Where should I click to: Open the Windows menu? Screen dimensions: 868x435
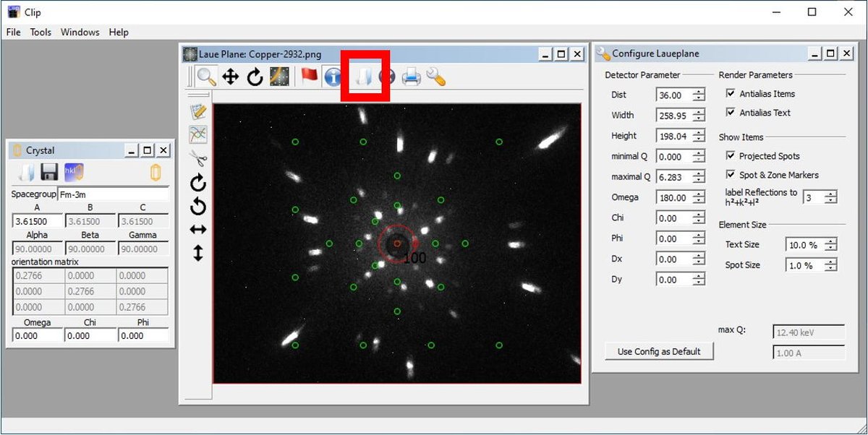80,32
